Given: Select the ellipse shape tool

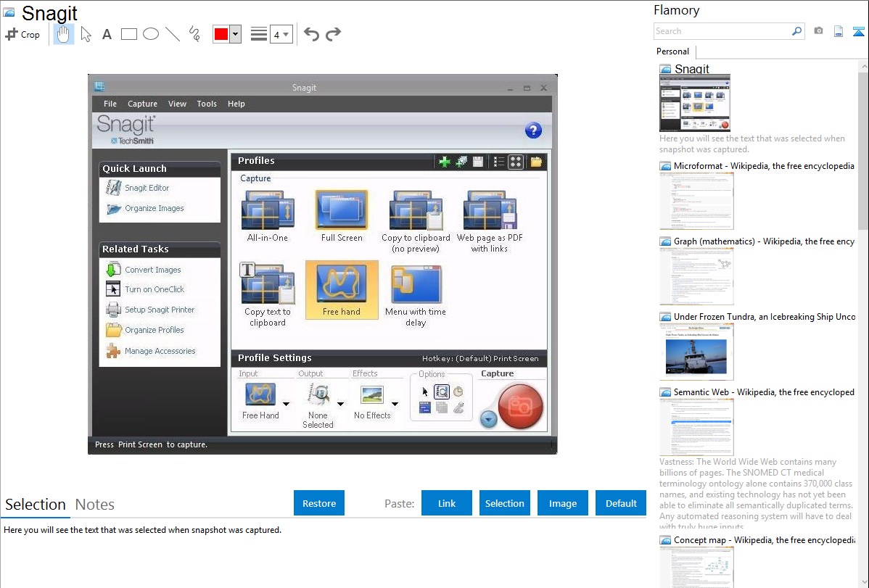Looking at the screenshot, I should pos(151,34).
